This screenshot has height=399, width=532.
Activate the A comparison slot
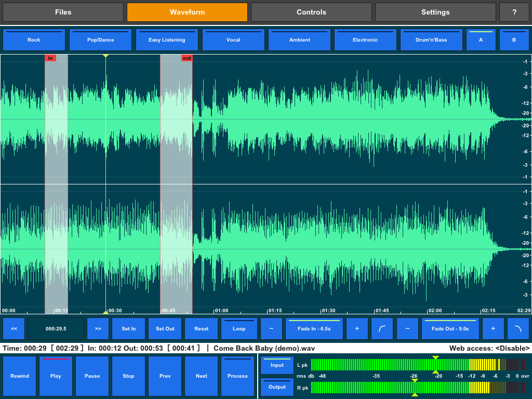(x=481, y=39)
